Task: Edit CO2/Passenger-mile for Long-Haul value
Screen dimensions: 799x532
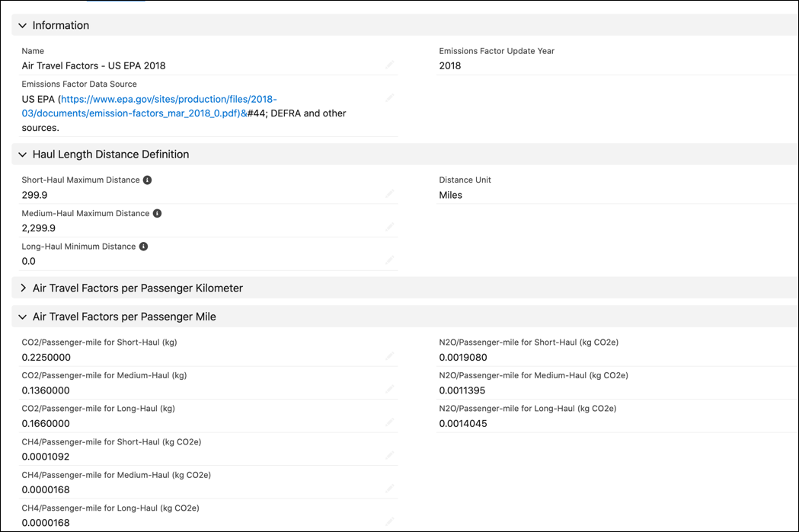Action: point(390,422)
